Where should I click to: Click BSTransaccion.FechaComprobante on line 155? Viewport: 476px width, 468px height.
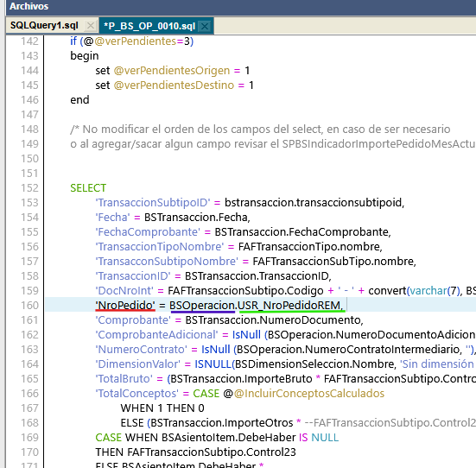click(301, 232)
